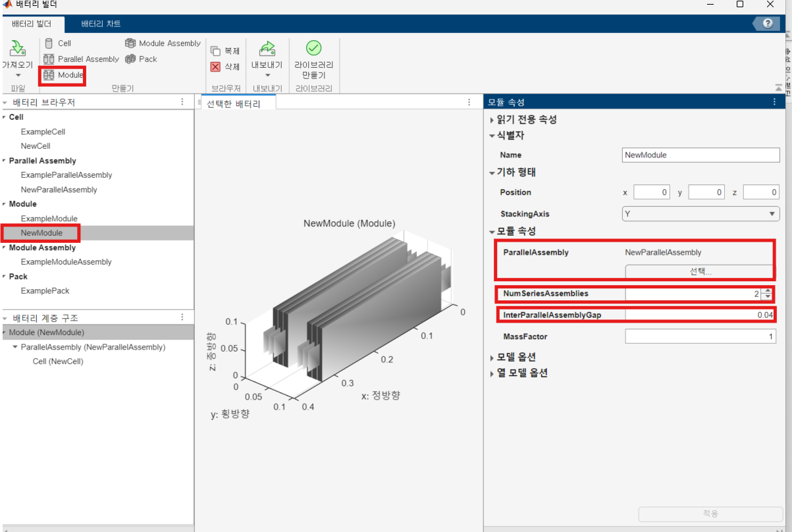The height and width of the screenshot is (532, 792).
Task: Edit the Position z field
Action: pyautogui.click(x=760, y=192)
